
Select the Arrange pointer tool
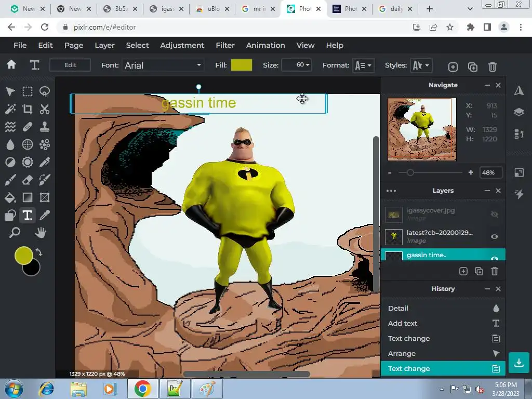[10, 91]
